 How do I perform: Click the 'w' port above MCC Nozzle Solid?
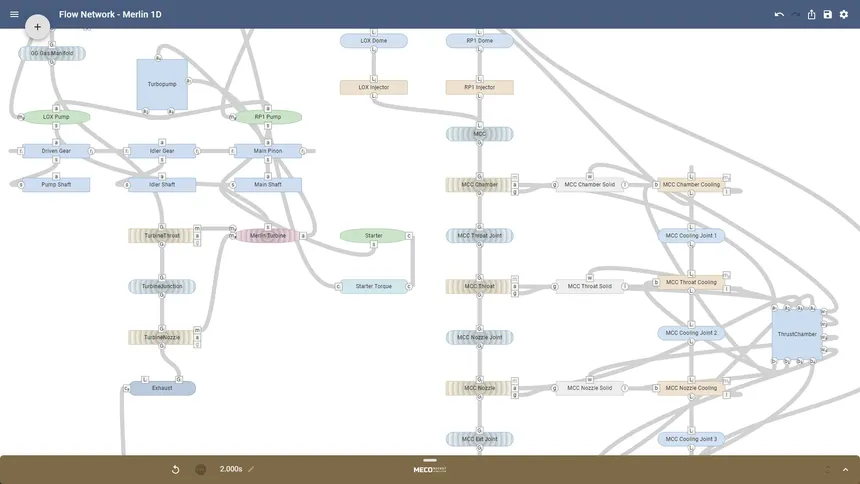click(590, 379)
